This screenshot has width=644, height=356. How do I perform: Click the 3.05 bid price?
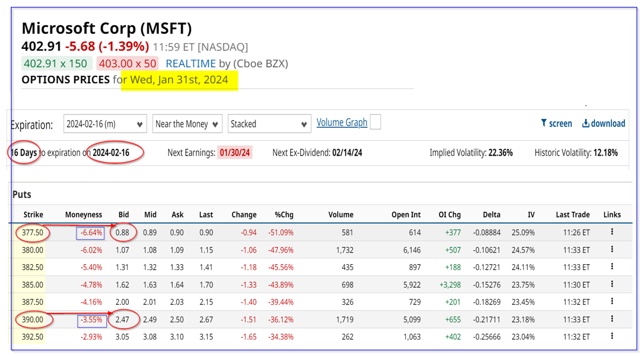[122, 336]
